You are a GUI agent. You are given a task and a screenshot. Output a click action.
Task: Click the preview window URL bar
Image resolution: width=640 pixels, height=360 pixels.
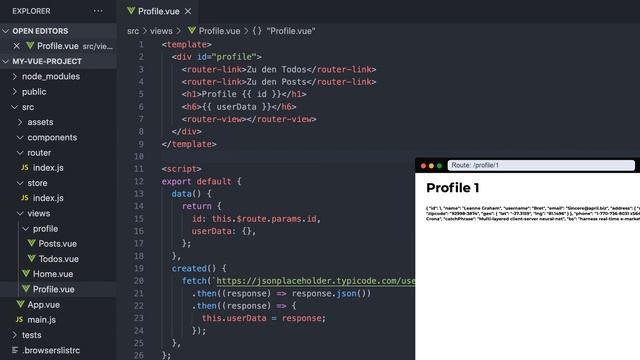pyautogui.click(x=541, y=165)
